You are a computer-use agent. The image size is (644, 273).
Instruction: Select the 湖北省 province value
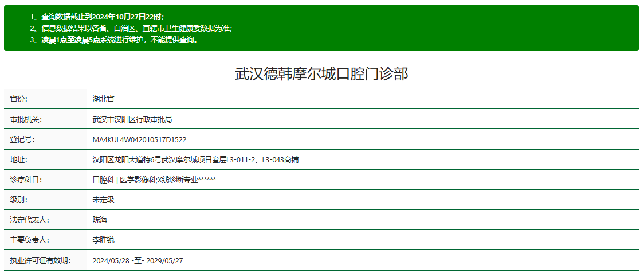pyautogui.click(x=103, y=99)
